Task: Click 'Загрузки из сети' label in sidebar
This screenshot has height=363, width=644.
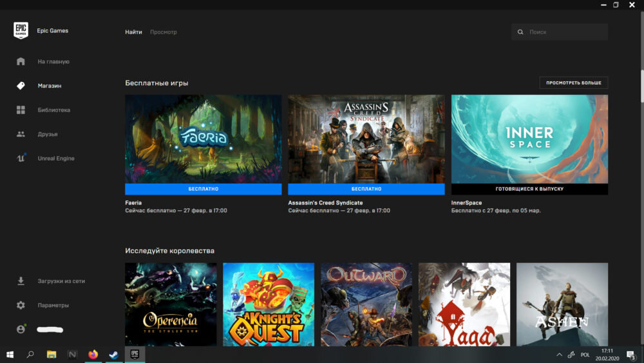Action: tap(61, 281)
